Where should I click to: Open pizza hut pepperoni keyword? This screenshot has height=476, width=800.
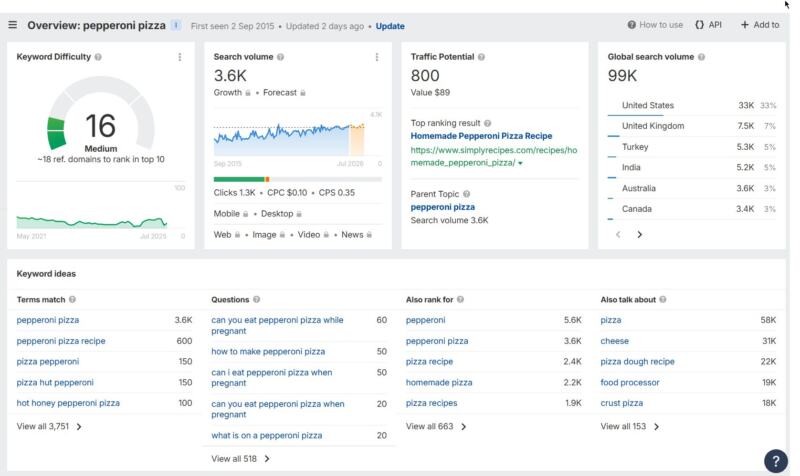tap(55, 383)
